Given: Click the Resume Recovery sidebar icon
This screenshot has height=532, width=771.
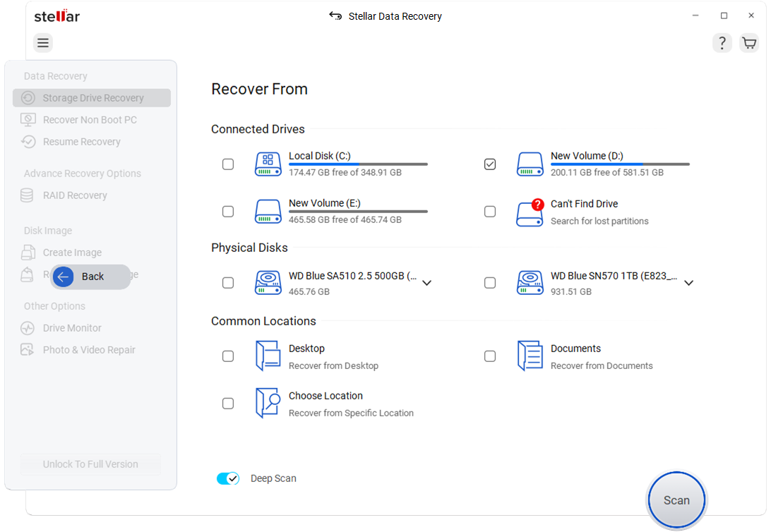Looking at the screenshot, I should [x=28, y=142].
